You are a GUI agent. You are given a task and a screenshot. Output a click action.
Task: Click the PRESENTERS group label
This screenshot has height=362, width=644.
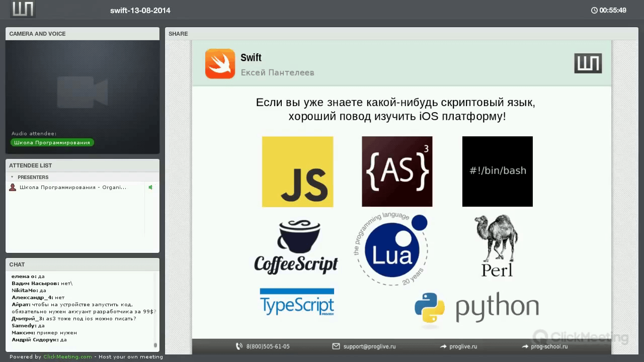click(33, 177)
